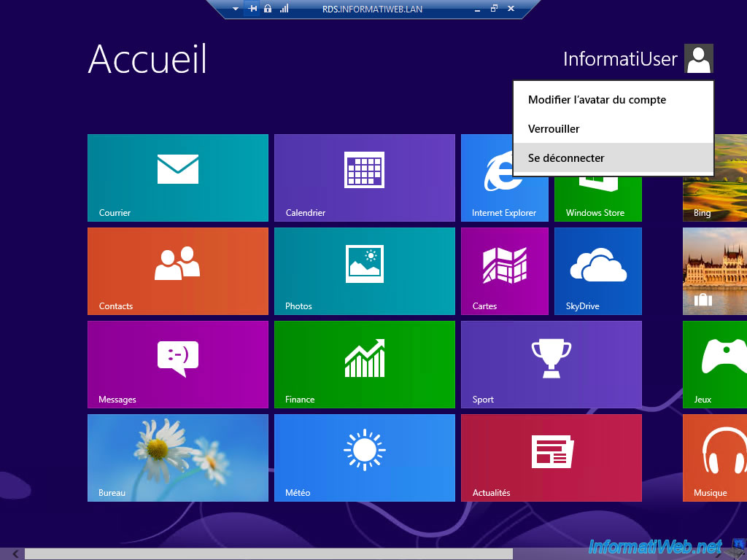The image size is (747, 560).
Task: Open the Contacts tile
Action: pos(178,271)
